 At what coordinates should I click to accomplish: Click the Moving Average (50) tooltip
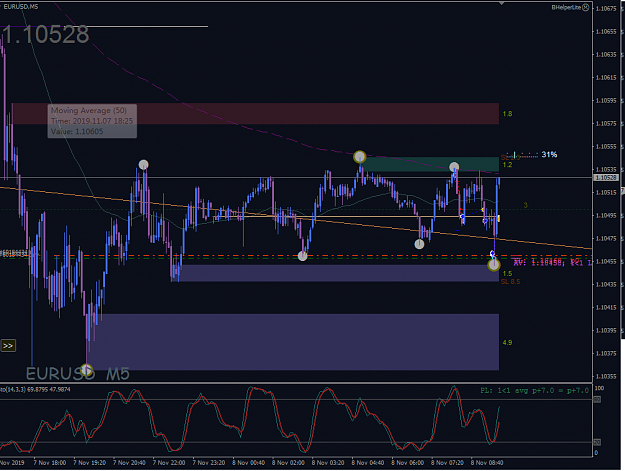92,121
